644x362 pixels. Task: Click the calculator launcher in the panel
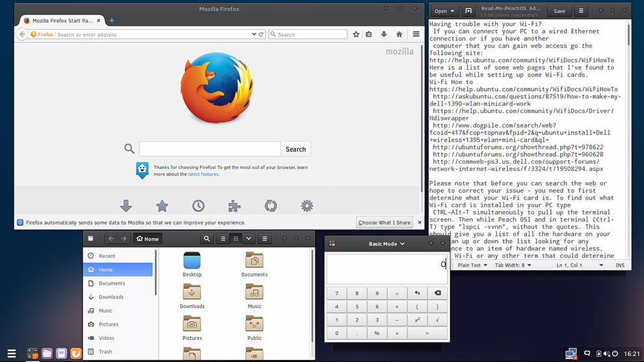(x=33, y=354)
